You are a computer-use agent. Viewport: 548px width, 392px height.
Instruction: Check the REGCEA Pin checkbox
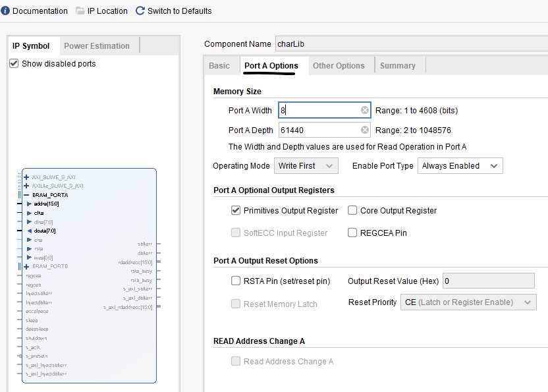tap(352, 233)
